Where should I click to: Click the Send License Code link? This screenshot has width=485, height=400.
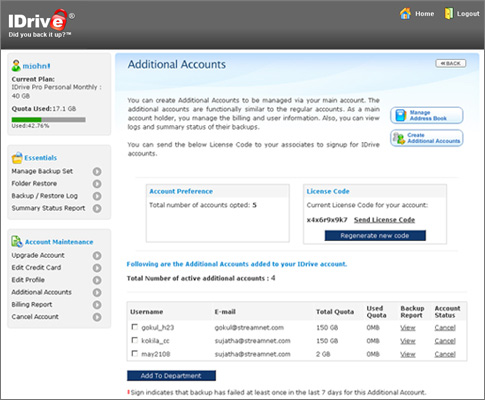pos(384,220)
